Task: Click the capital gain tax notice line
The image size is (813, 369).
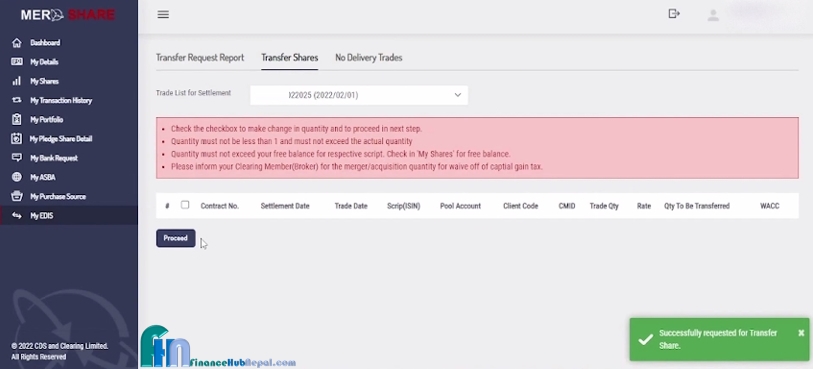Action: 357,166
